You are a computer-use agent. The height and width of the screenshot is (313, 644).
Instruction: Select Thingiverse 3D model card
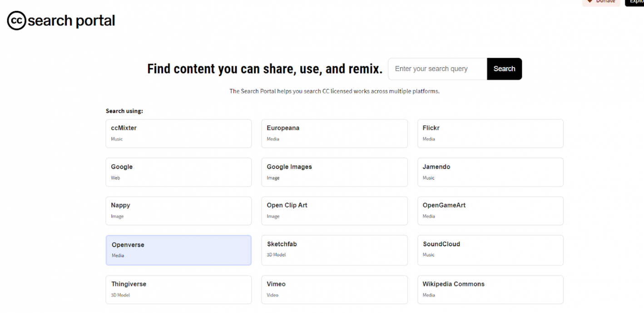click(178, 289)
